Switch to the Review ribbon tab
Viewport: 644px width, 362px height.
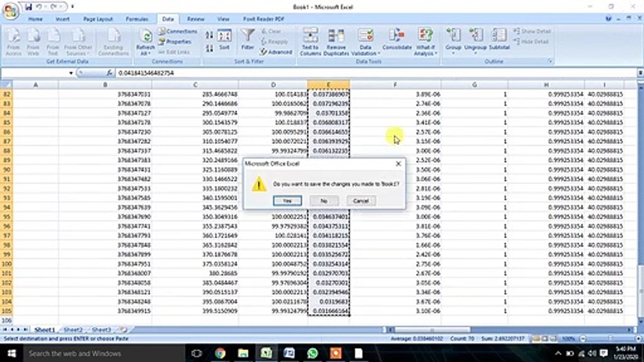pos(196,19)
